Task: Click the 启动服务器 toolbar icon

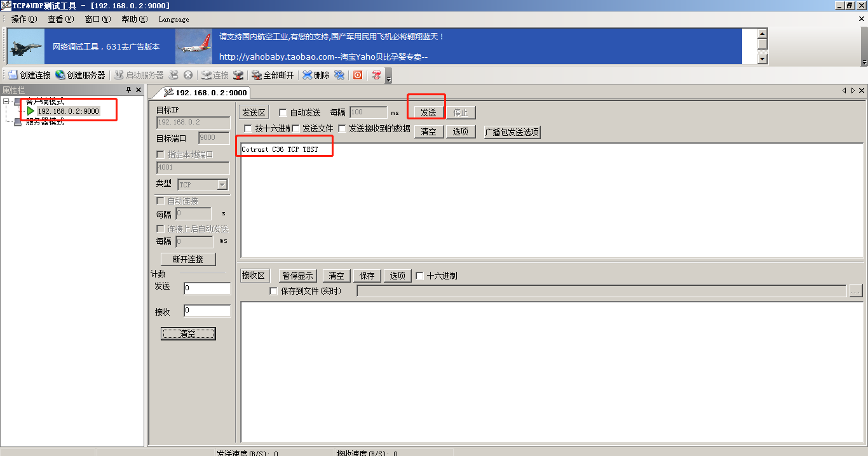Action: (x=118, y=75)
